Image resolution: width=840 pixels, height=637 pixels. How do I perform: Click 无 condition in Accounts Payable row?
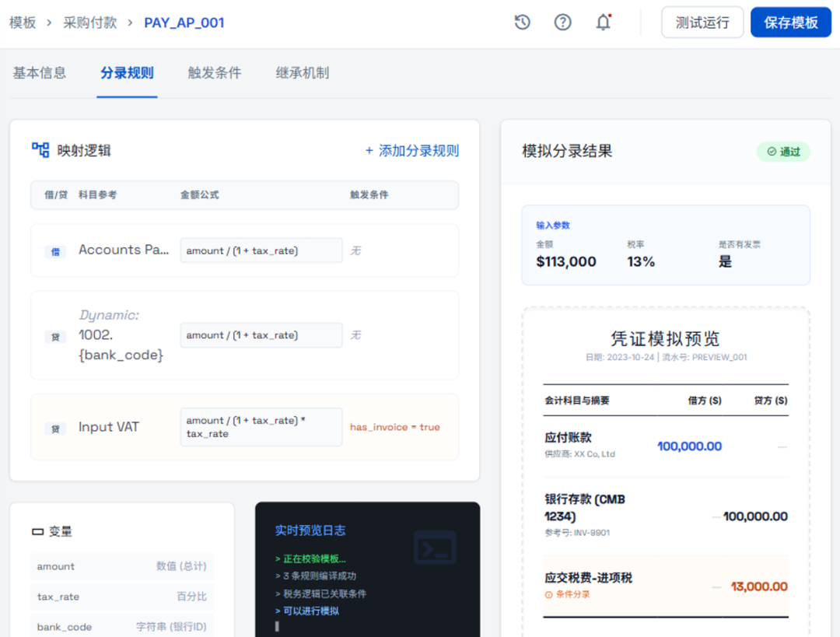click(x=355, y=250)
